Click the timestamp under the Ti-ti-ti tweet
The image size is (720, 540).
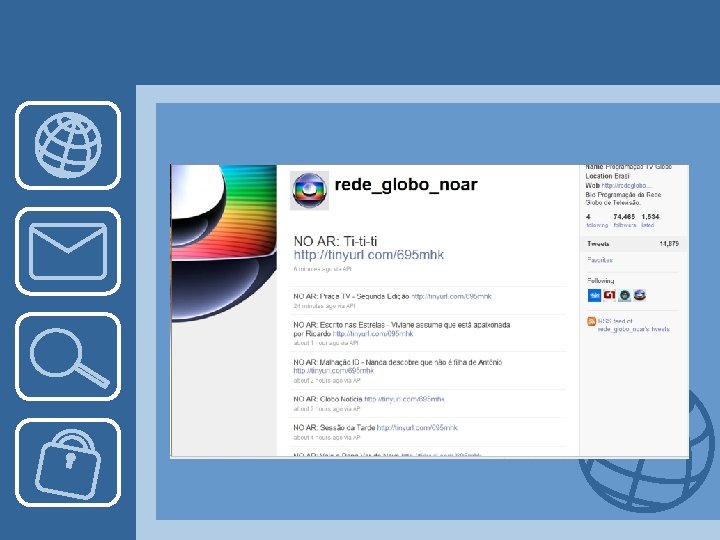pyautogui.click(x=322, y=269)
